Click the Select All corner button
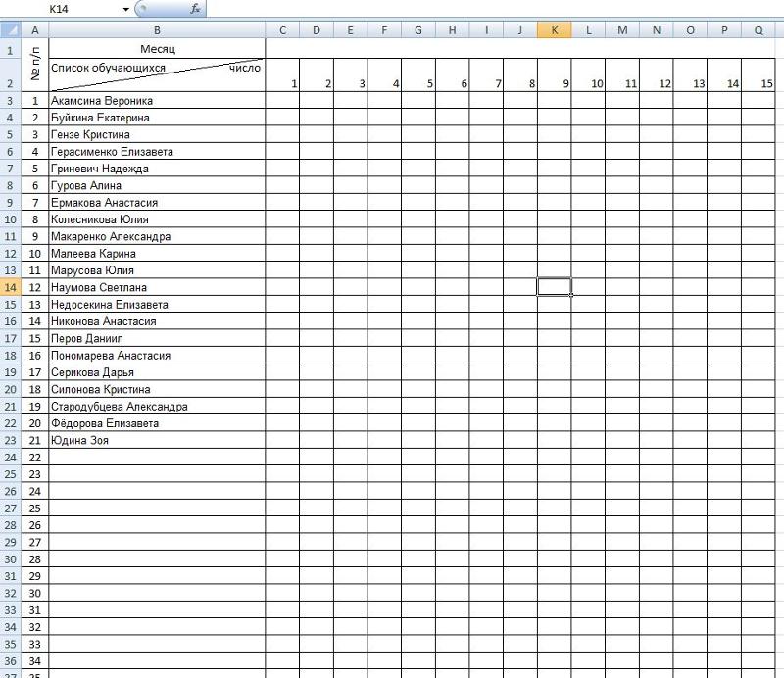Screen dimensions: 784x678 (x=11, y=30)
